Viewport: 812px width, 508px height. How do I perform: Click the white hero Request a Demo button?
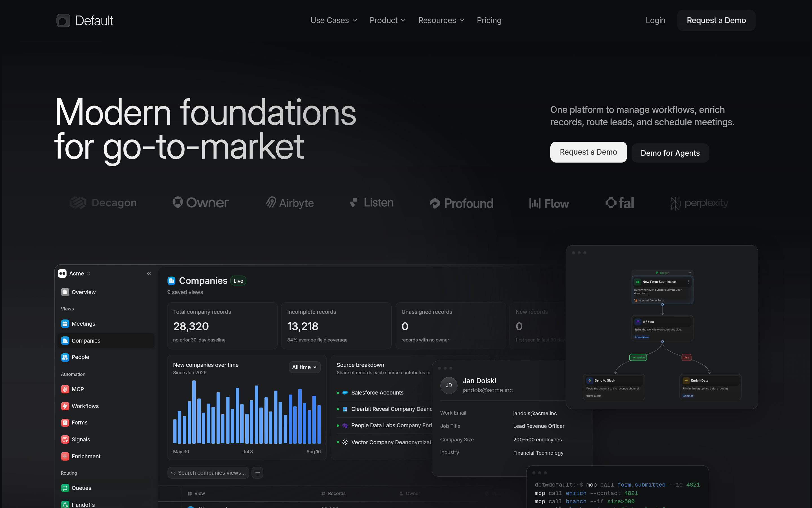588,152
